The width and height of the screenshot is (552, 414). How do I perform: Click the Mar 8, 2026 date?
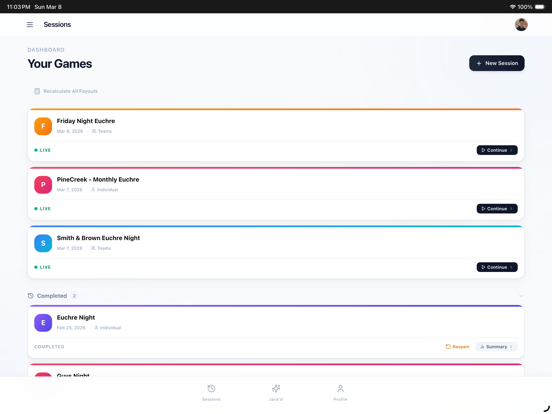click(70, 131)
